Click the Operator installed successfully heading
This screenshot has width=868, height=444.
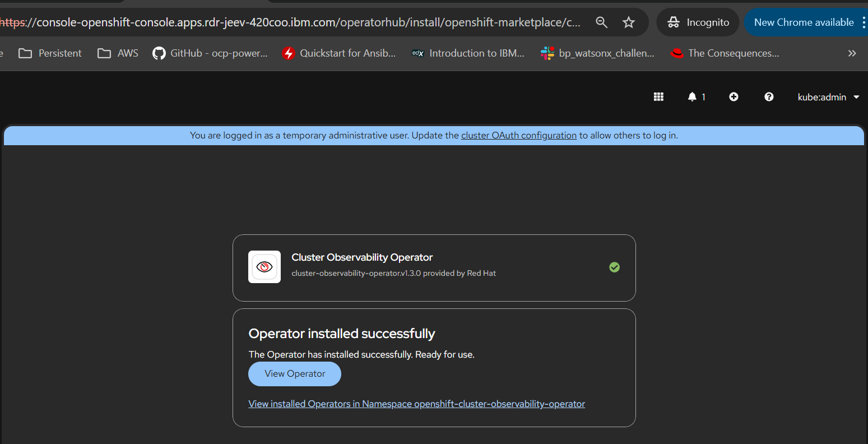[342, 334]
